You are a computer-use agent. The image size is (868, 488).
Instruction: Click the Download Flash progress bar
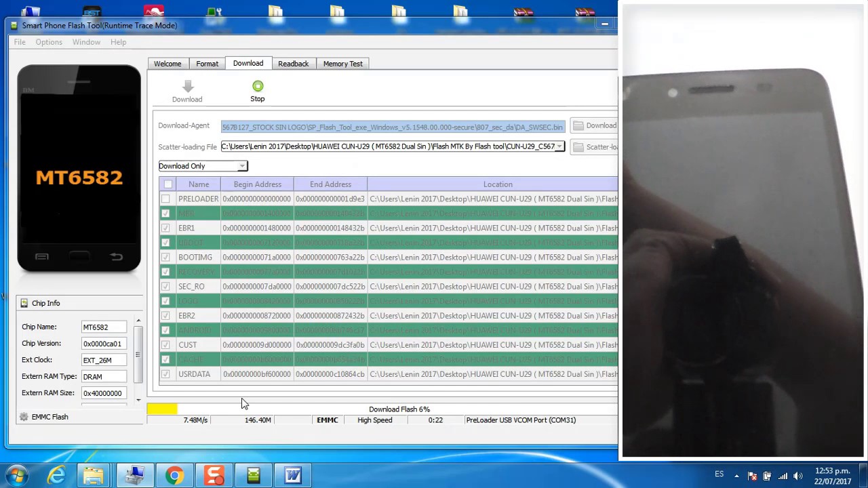click(382, 409)
